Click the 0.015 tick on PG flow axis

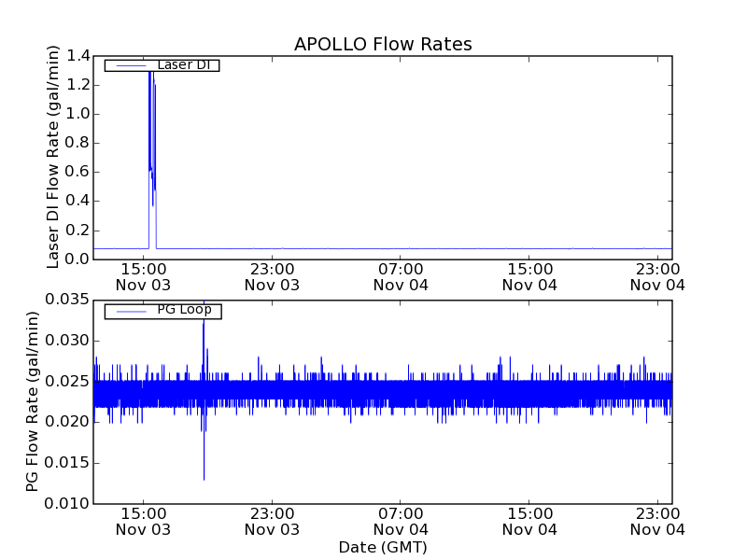click(x=67, y=463)
